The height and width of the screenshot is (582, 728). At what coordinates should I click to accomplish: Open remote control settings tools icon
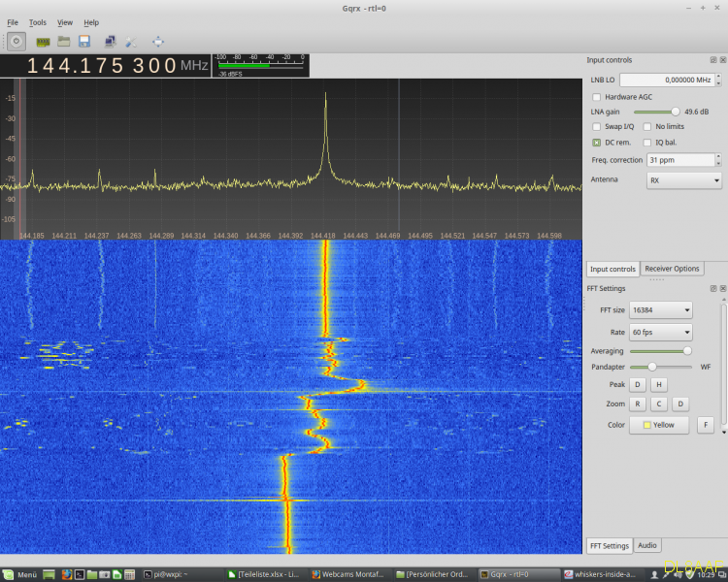(x=131, y=42)
